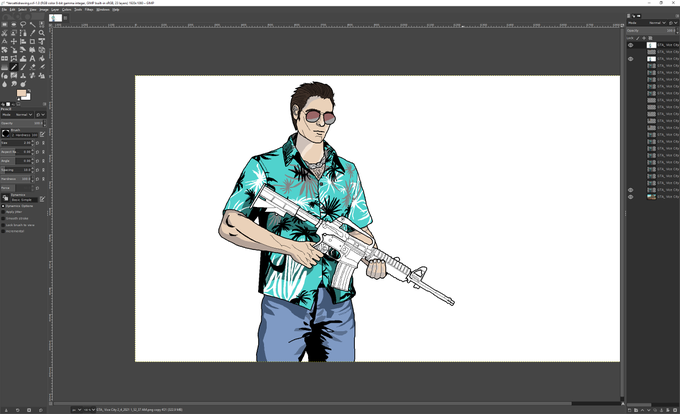
Task: Enable the Apply Jitter checkbox
Action: point(3,212)
